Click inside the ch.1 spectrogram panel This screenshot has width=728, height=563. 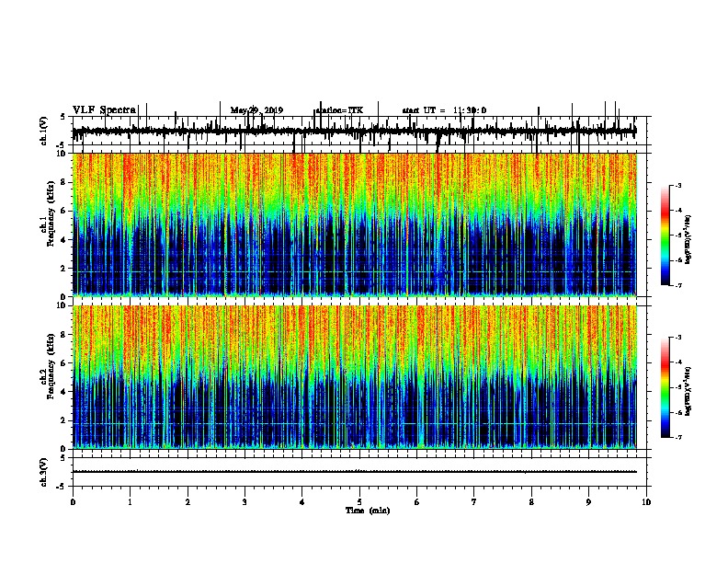coord(354,224)
